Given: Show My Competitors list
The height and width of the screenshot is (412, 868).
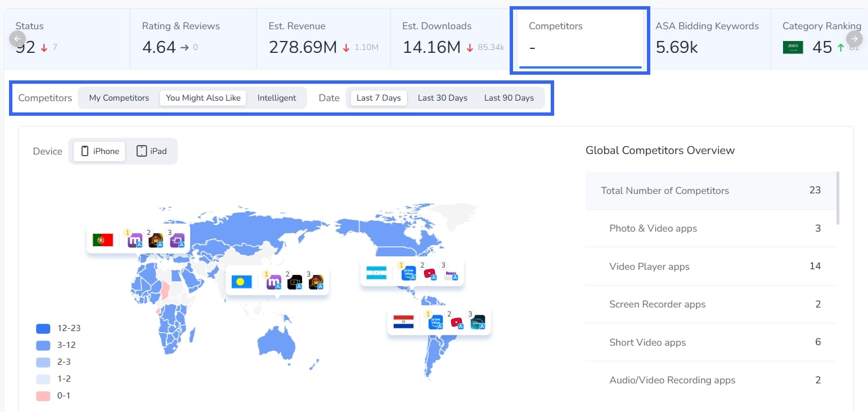Looking at the screenshot, I should (119, 98).
